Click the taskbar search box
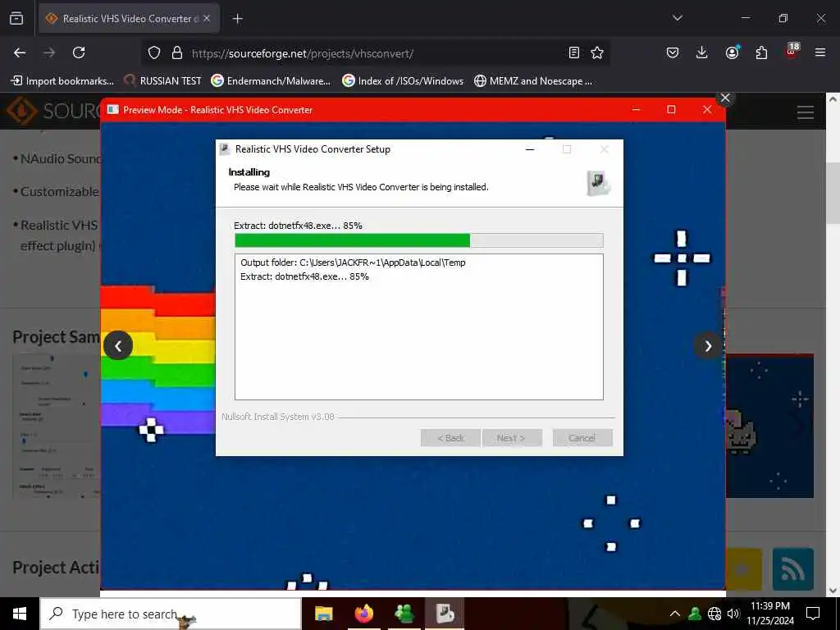The height and width of the screenshot is (630, 840). coord(171,614)
